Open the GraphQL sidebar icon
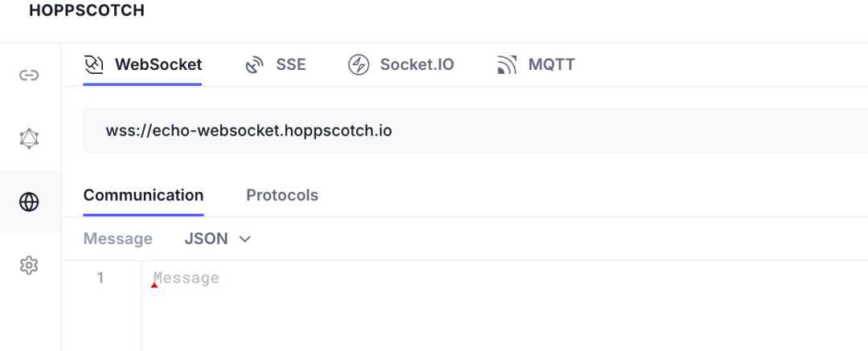868x351 pixels. pyautogui.click(x=29, y=138)
